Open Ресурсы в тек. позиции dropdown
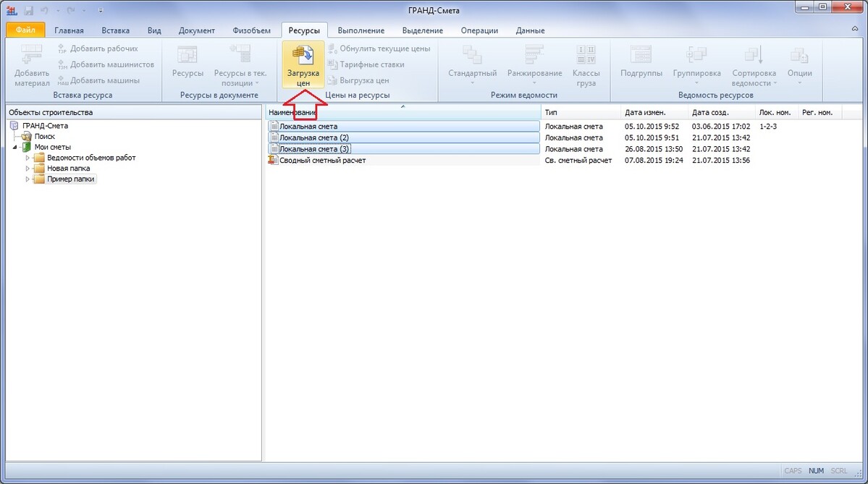 coord(240,65)
